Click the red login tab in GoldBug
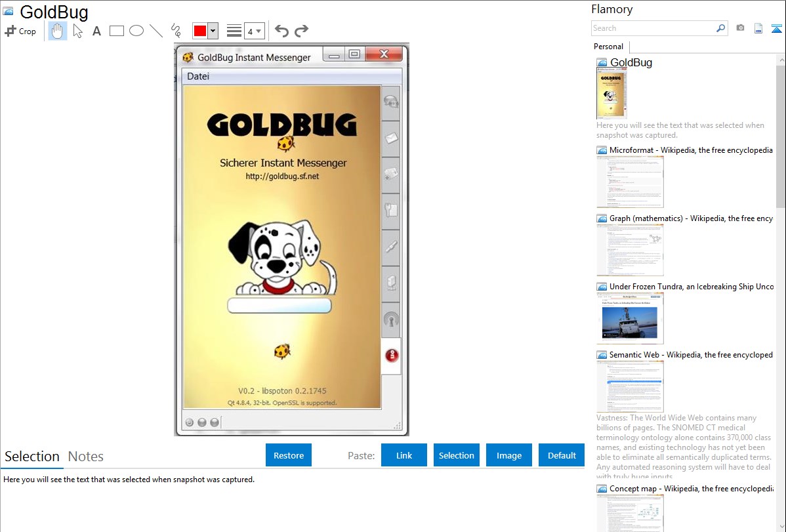Screen dimensions: 786x532 coord(392,356)
